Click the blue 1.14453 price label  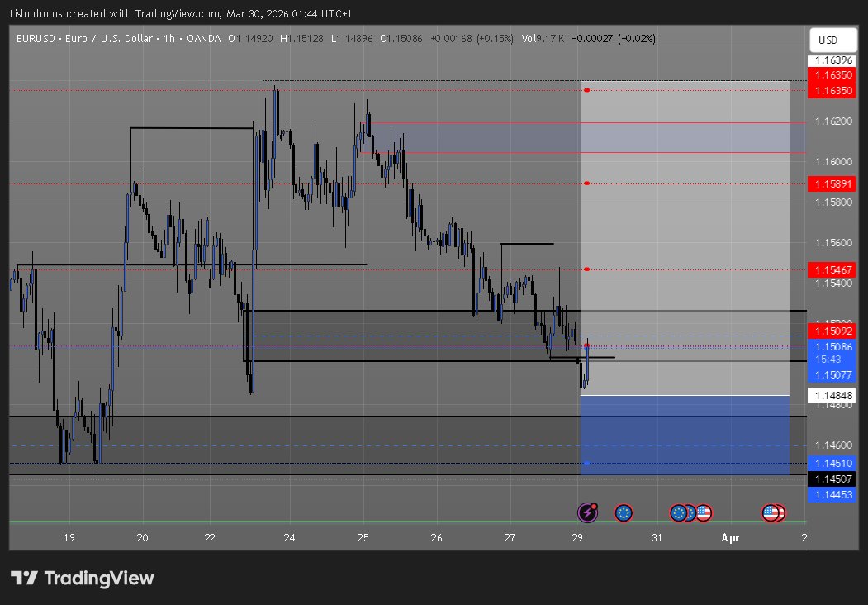832,495
